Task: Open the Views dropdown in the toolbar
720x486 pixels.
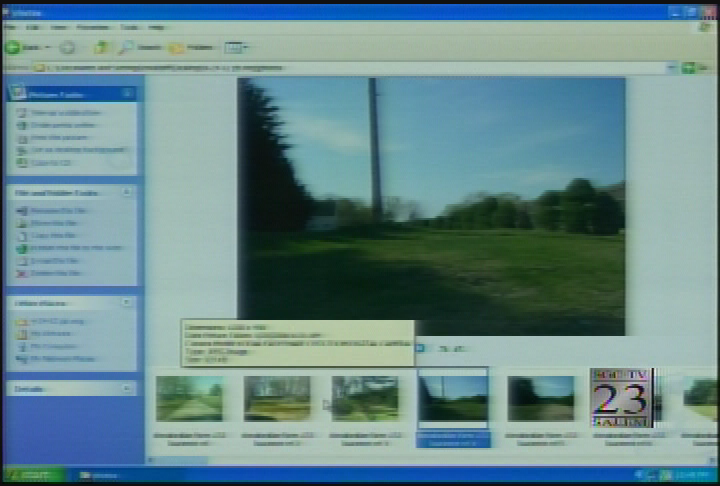Action: click(x=236, y=47)
